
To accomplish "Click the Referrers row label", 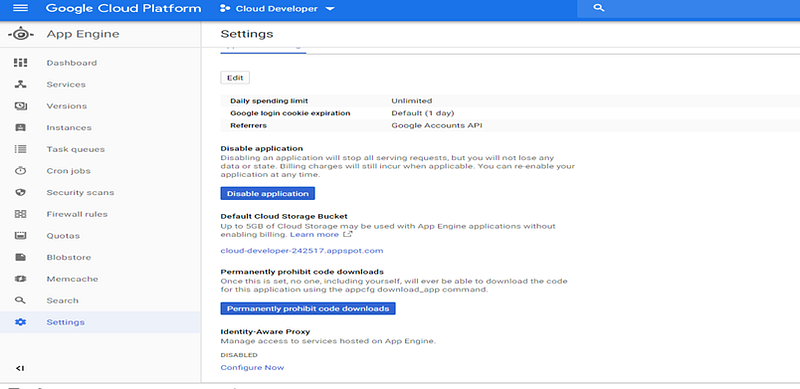I will (x=248, y=125).
